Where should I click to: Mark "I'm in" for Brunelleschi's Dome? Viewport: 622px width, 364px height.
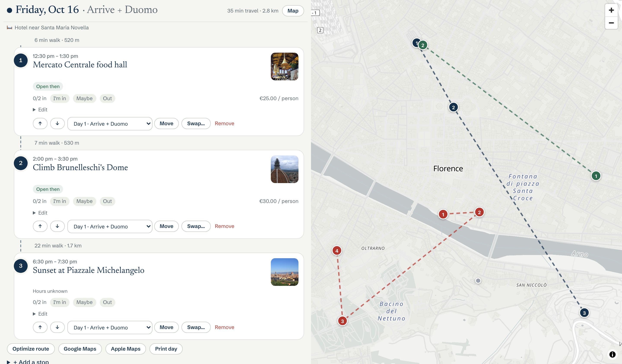pyautogui.click(x=59, y=201)
